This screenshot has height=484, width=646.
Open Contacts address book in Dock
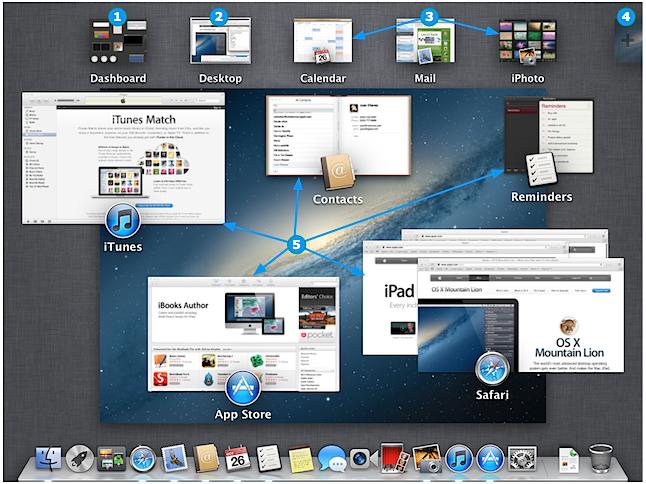[x=206, y=458]
